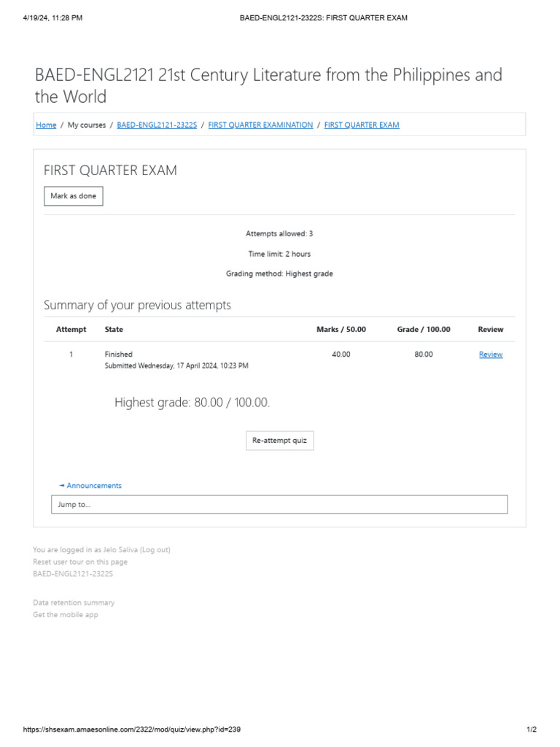Image resolution: width=560 pixels, height=747 pixels.
Task: Open the Data retention summary link
Action: [x=74, y=603]
